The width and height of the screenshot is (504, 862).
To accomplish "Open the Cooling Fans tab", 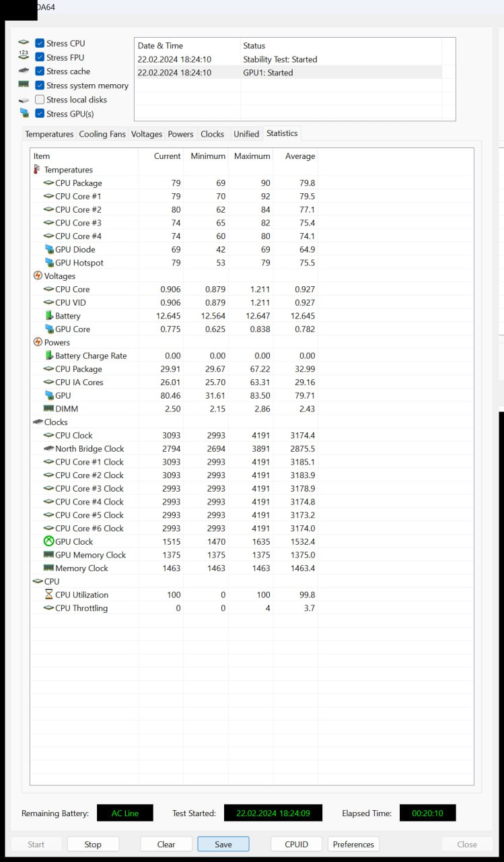I will (102, 134).
